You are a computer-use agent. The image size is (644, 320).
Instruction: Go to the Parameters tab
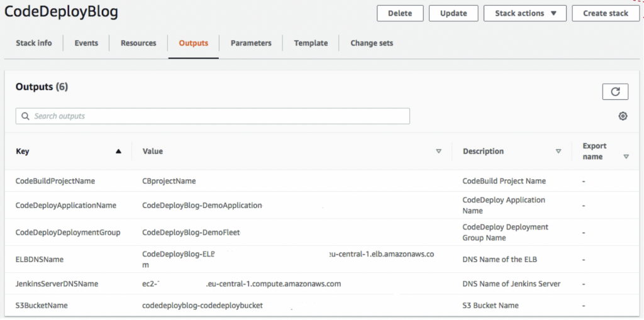(251, 43)
